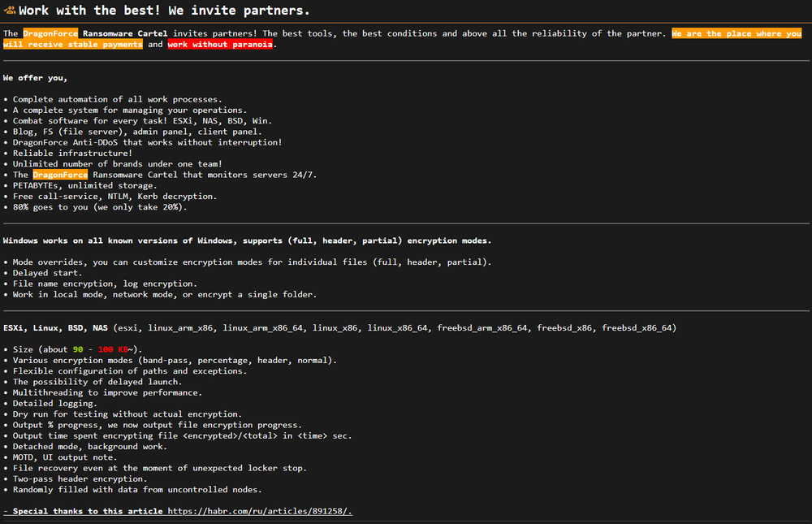The width and height of the screenshot is (812, 524).
Task: Click the "Windows works on all known versions" heading
Action: [247, 240]
